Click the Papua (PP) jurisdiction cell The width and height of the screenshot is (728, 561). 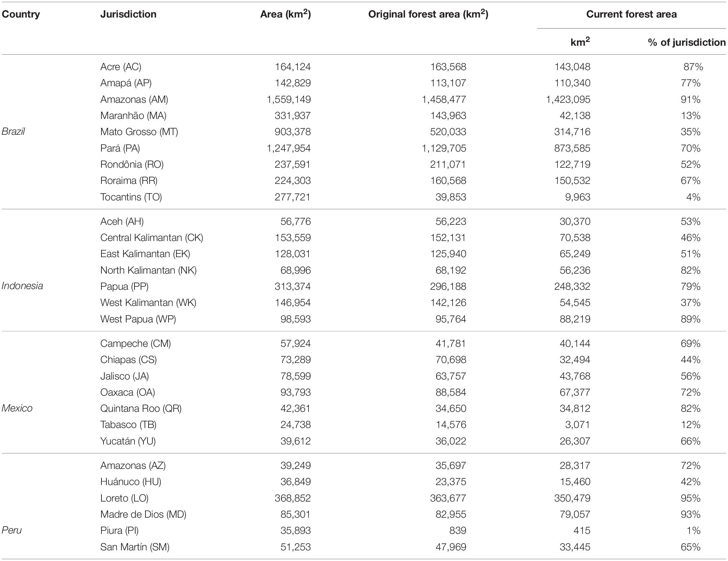[124, 286]
